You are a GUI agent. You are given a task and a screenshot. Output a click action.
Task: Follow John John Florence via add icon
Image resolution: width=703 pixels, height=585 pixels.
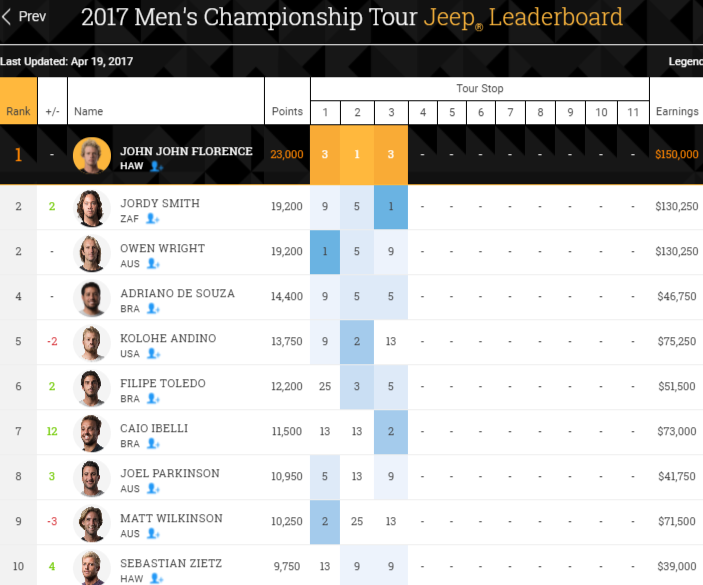(156, 167)
